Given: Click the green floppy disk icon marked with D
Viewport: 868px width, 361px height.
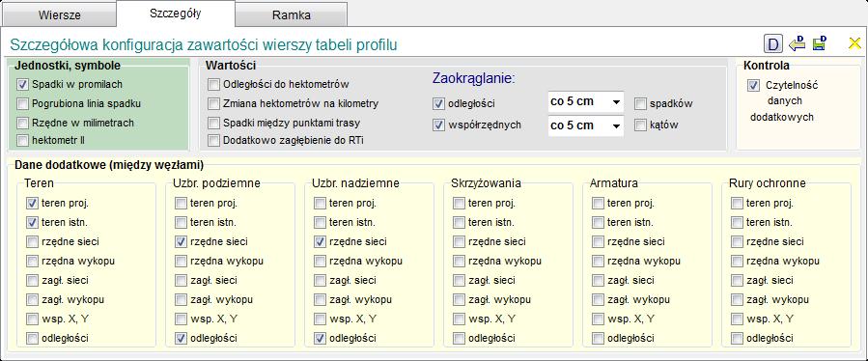Looking at the screenshot, I should click(820, 43).
